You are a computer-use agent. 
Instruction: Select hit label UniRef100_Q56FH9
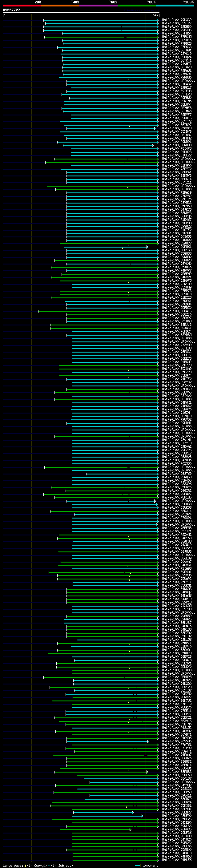point(177,274)
